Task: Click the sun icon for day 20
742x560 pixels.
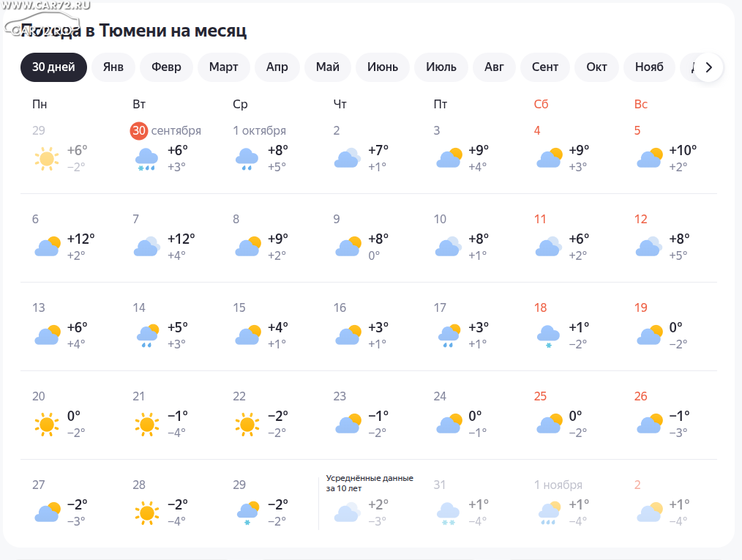Action: pyautogui.click(x=47, y=424)
